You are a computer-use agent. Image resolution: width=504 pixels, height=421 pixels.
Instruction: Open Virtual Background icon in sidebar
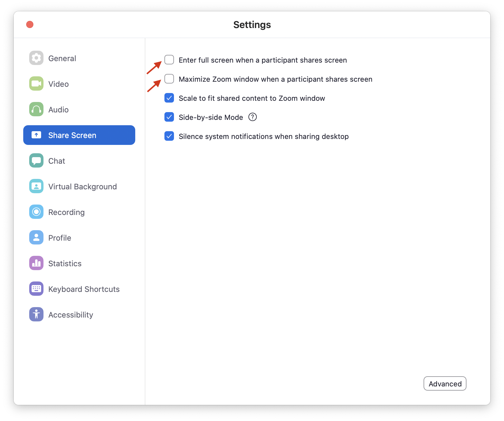(36, 186)
